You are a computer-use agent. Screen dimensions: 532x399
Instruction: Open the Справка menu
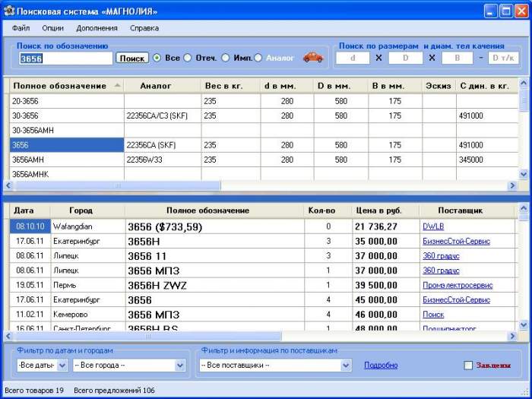[144, 28]
